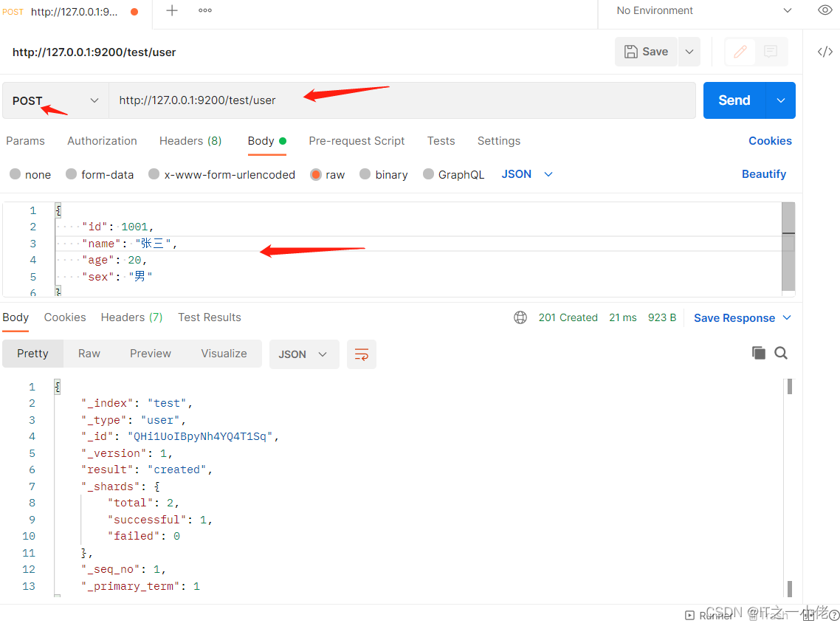The width and height of the screenshot is (840, 626).
Task: Open the Test Results tab
Action: pyautogui.click(x=210, y=317)
